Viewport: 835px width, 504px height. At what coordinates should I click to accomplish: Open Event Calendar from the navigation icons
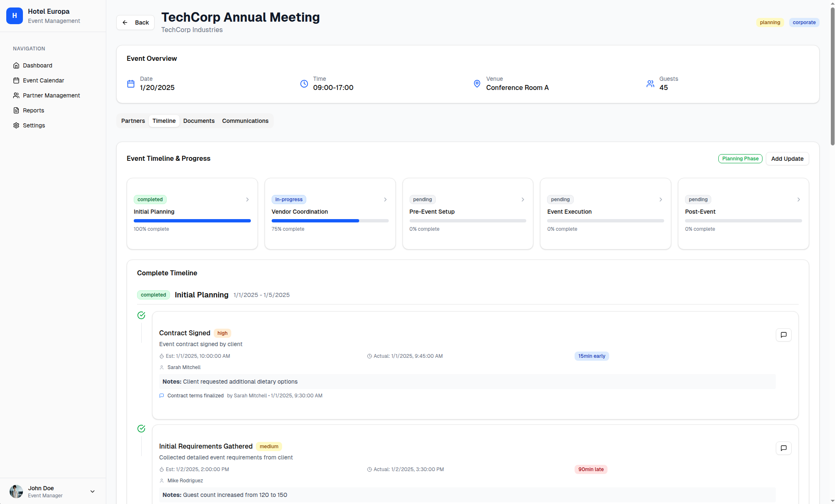point(16,80)
